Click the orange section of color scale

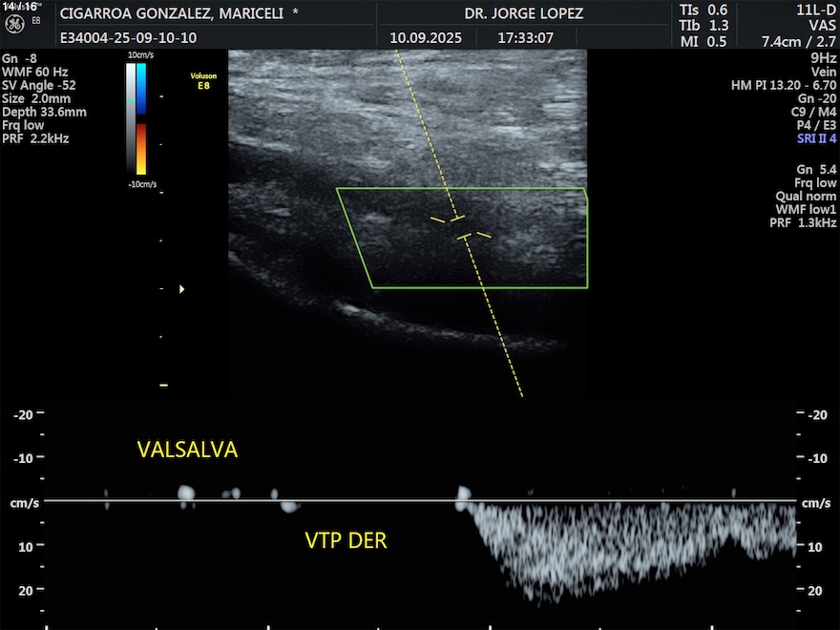[x=141, y=148]
